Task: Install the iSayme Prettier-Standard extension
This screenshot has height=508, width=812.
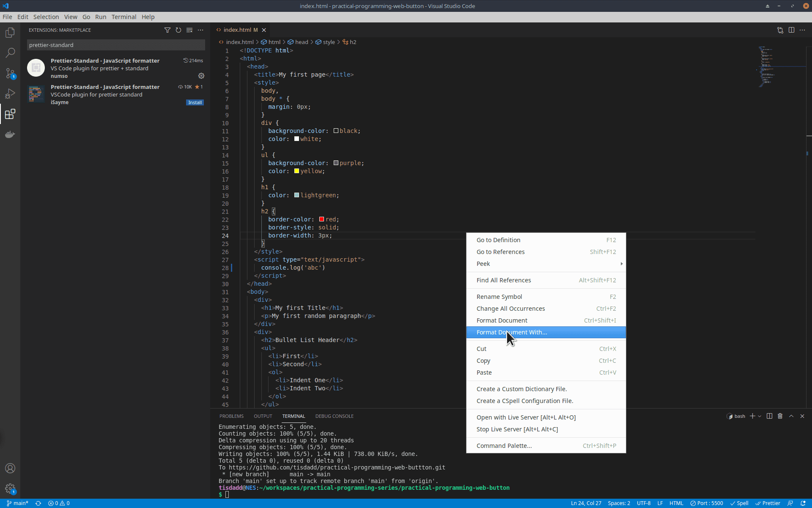Action: (195, 102)
